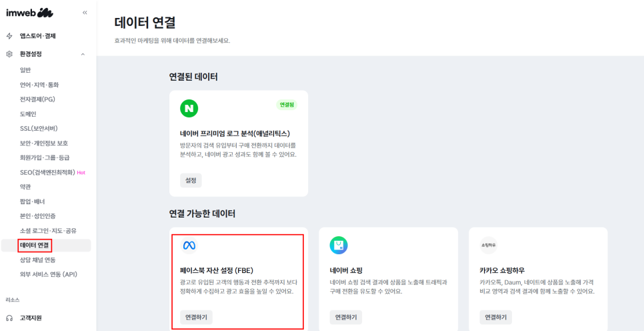The image size is (644, 331).
Task: Open 외부 서비스 연동 (API)
Action: (49, 274)
